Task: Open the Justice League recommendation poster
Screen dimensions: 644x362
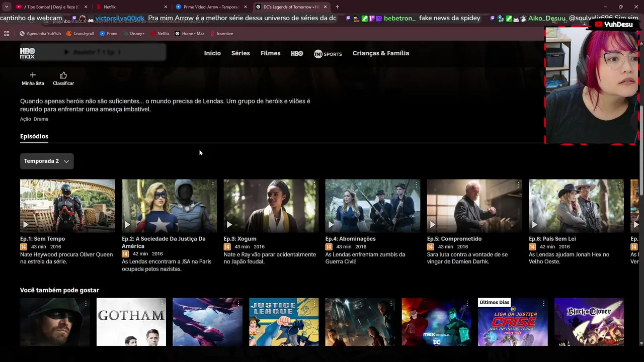Action: 284,322
